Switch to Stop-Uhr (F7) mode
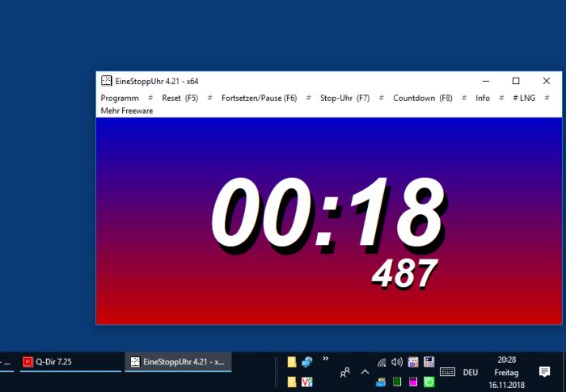 (344, 98)
